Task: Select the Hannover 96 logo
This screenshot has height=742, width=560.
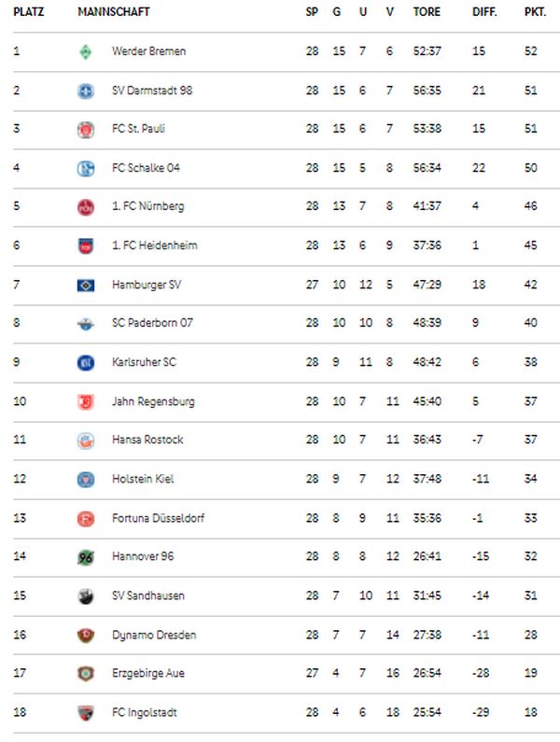Action: [x=86, y=557]
